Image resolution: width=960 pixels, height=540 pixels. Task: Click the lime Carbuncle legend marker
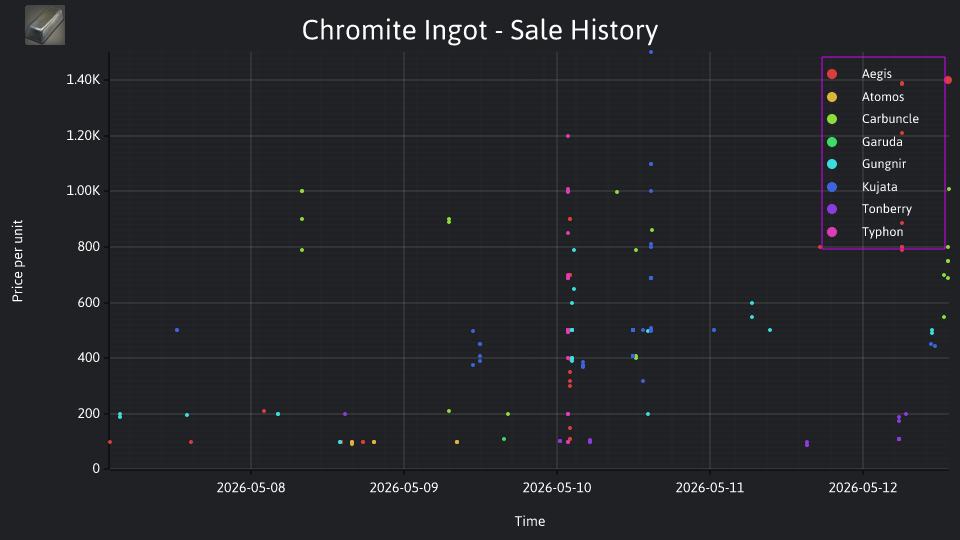click(832, 119)
